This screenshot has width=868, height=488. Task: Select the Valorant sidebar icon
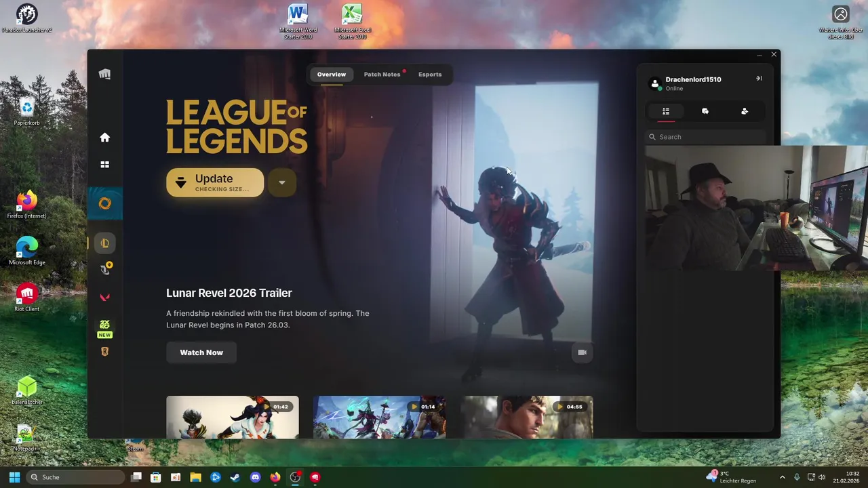pos(104,297)
